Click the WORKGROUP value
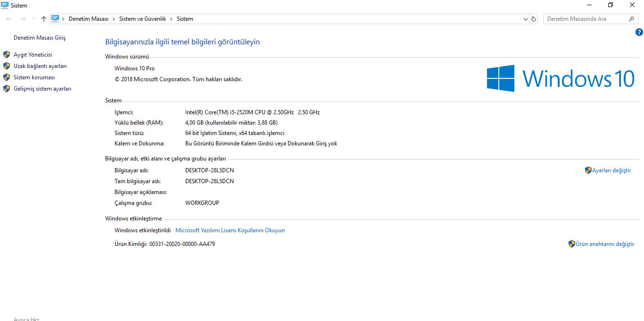The height and width of the screenshot is (321, 644). (202, 203)
